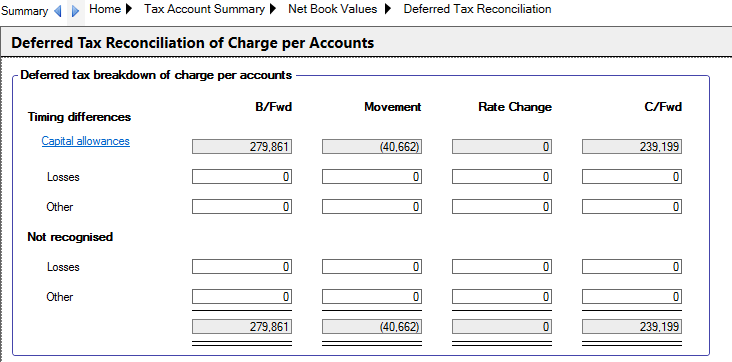732x362 pixels.
Task: Edit Timing differences Other Rate Change field
Action: [502, 206]
